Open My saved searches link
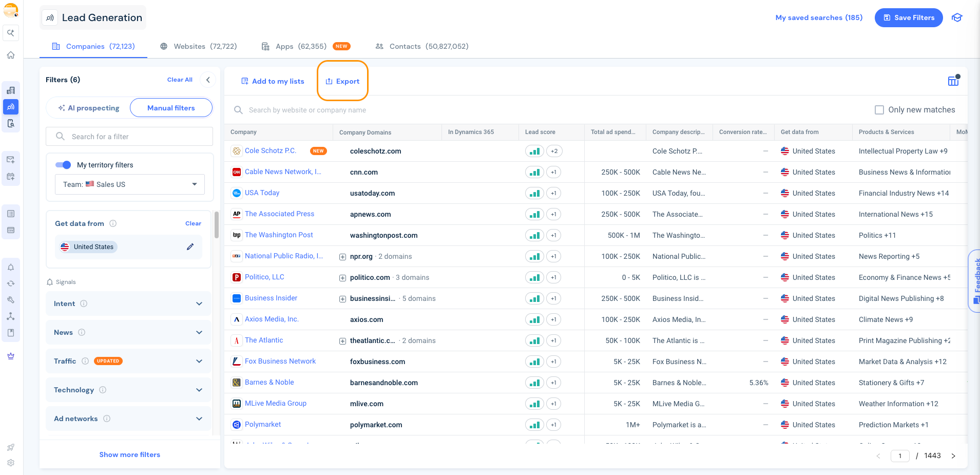 tap(819, 17)
